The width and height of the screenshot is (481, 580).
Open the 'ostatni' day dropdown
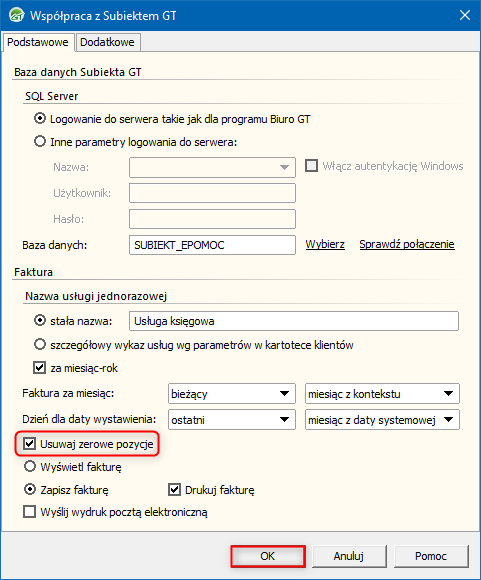pyautogui.click(x=232, y=419)
